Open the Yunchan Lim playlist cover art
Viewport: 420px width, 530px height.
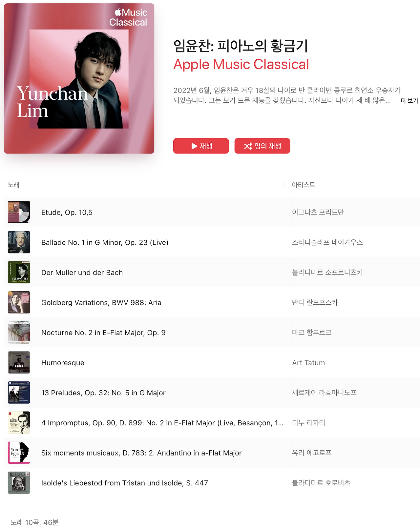(79, 78)
